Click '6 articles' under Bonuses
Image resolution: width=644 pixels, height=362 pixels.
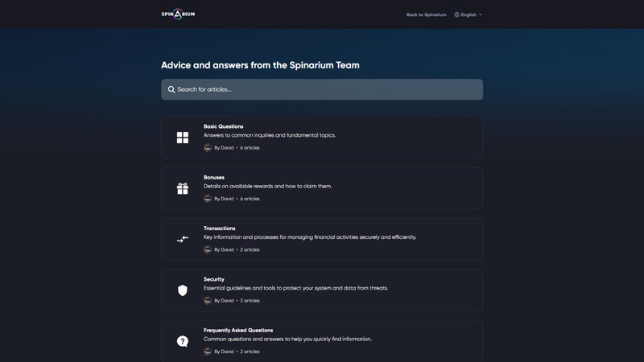[250, 199]
